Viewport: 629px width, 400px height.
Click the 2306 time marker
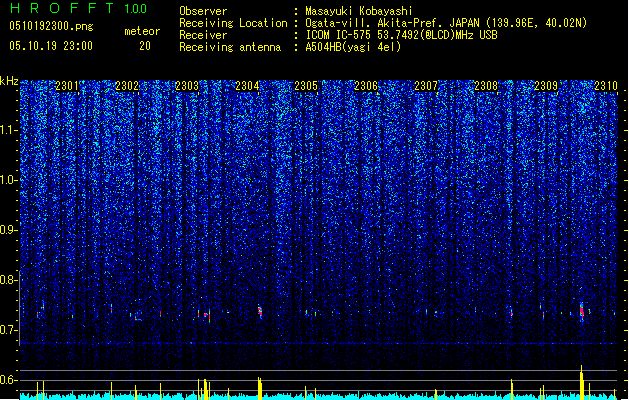(x=366, y=86)
